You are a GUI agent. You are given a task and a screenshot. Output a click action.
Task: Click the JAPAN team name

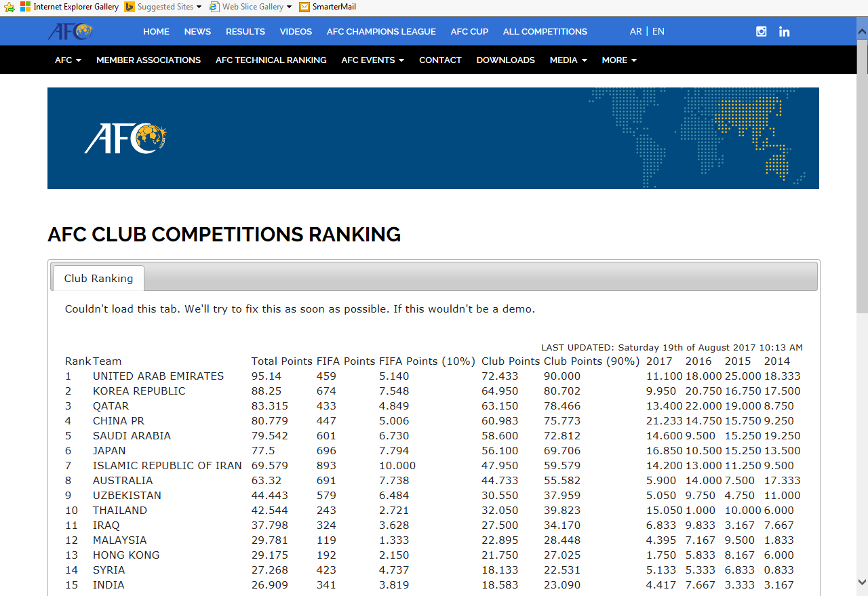click(x=109, y=450)
